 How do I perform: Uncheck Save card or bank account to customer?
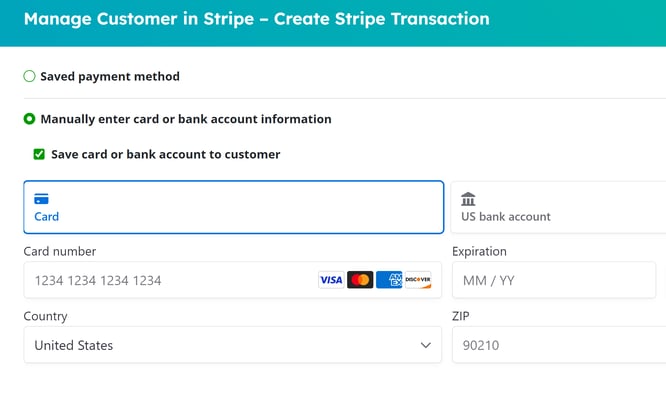[39, 154]
